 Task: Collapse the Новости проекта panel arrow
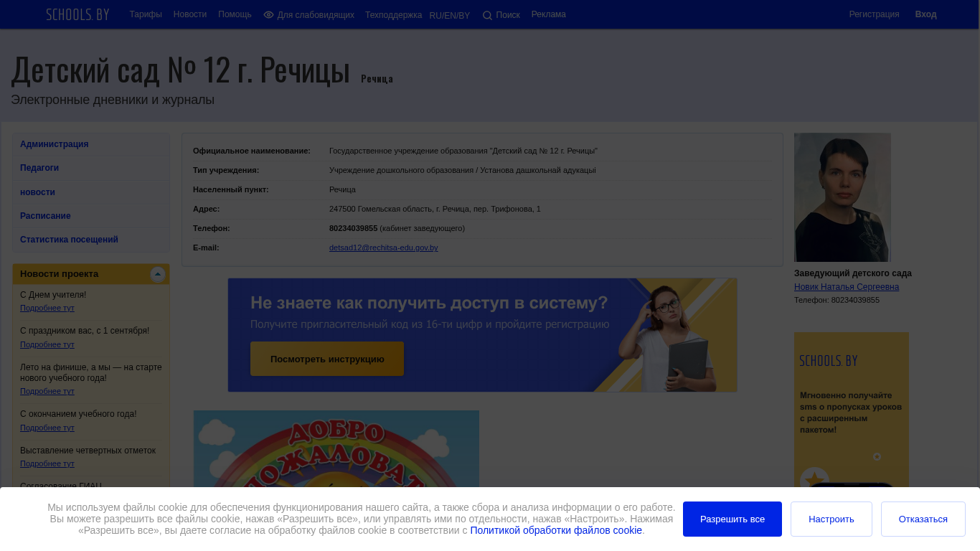tap(158, 274)
